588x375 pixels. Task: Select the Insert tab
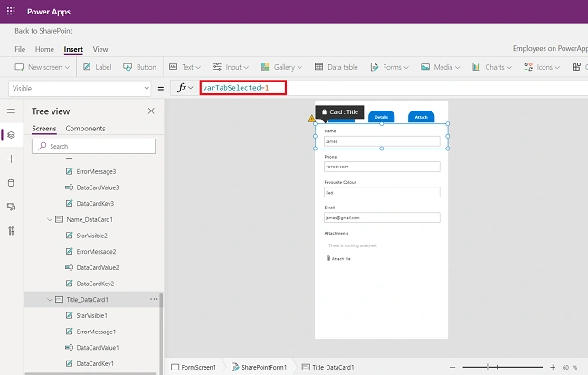(x=73, y=49)
